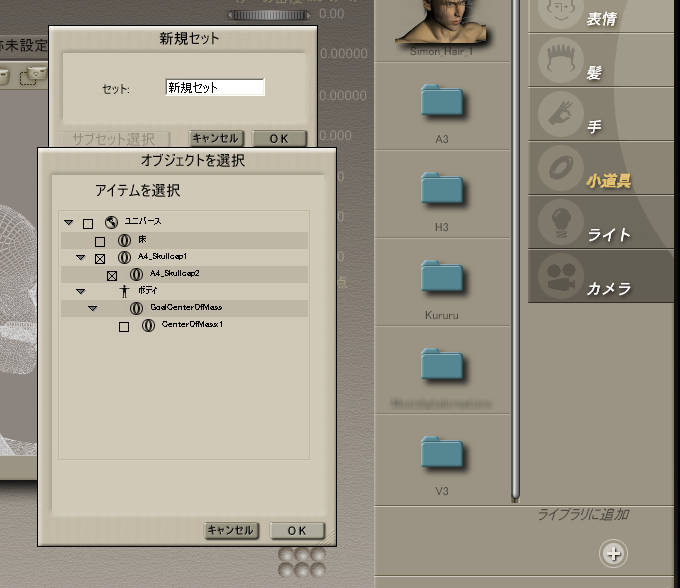Click the ライト light bulb icon
This screenshot has height=588, width=680.
(560, 222)
